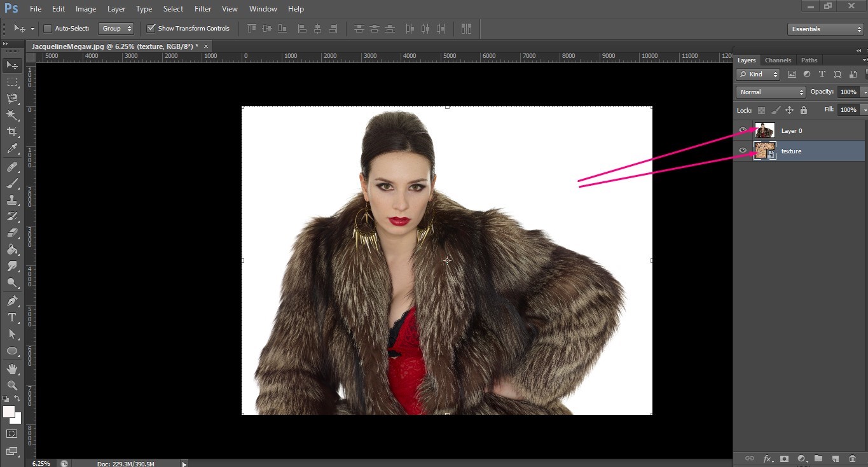Open the Essentials workspace dropdown

pyautogui.click(x=825, y=29)
